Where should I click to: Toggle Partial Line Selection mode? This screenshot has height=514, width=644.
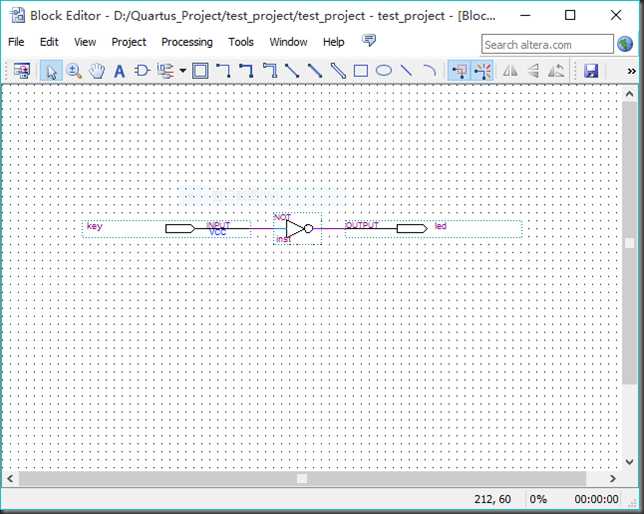(x=482, y=71)
